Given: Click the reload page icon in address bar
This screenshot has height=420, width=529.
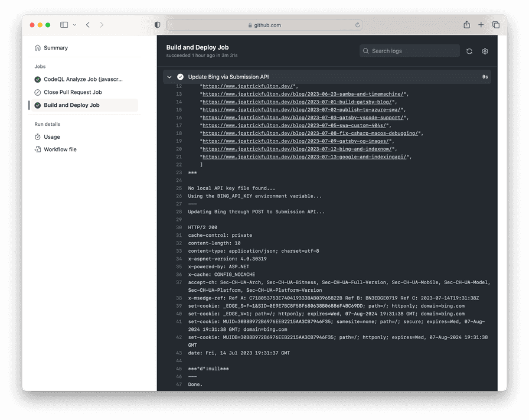Looking at the screenshot, I should tap(357, 25).
